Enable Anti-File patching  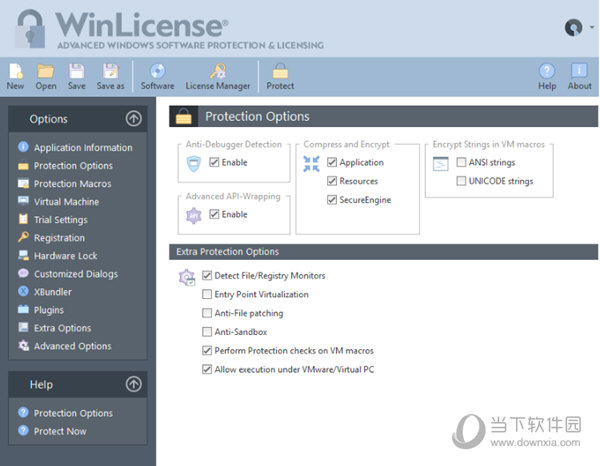pos(207,313)
